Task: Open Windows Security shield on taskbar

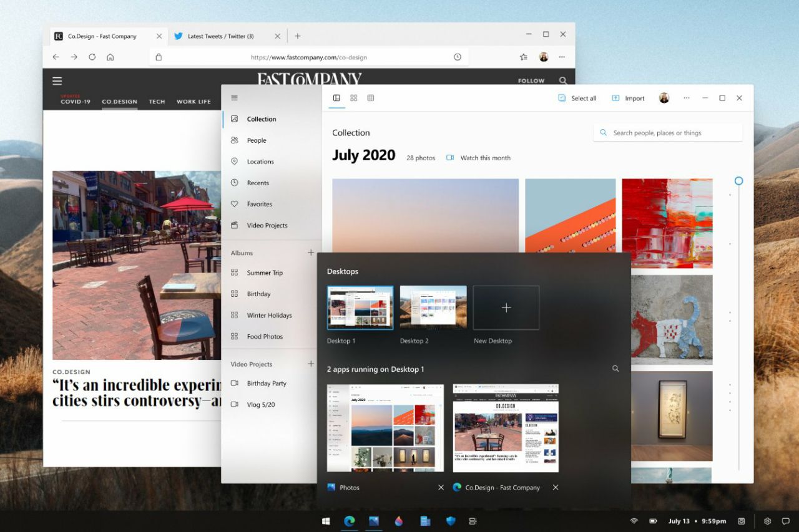Action: click(x=451, y=521)
